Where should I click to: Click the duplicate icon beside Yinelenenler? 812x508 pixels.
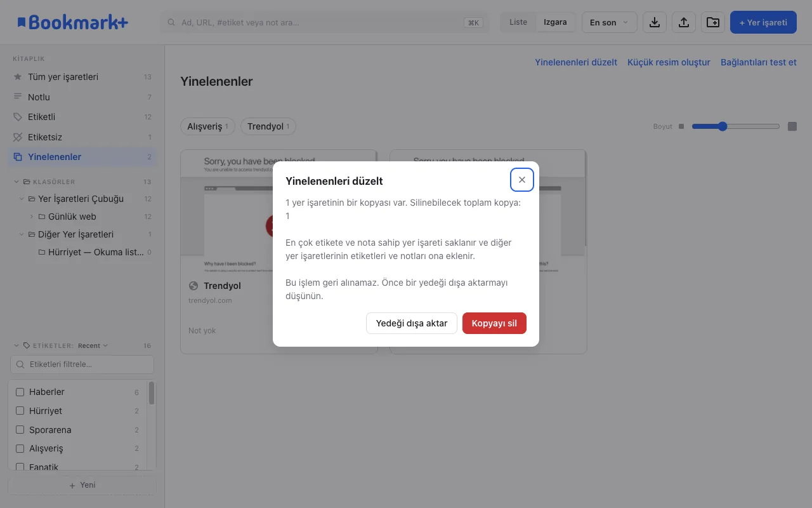click(x=18, y=157)
